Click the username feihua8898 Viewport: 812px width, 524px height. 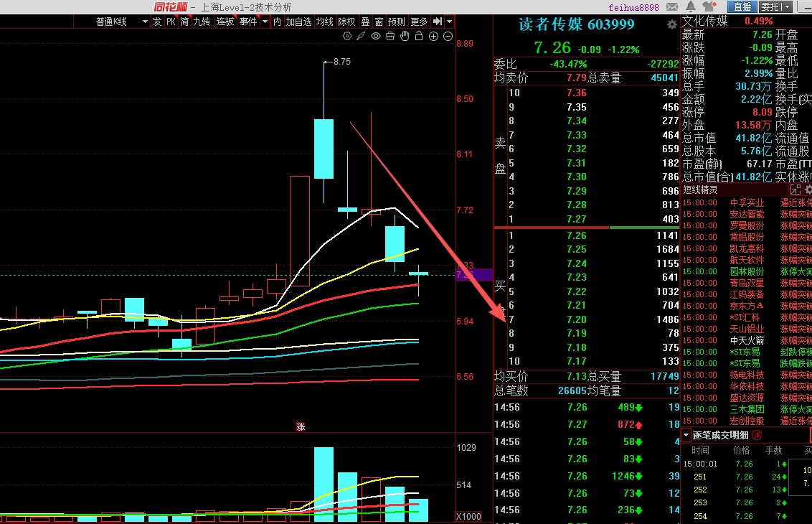point(634,7)
